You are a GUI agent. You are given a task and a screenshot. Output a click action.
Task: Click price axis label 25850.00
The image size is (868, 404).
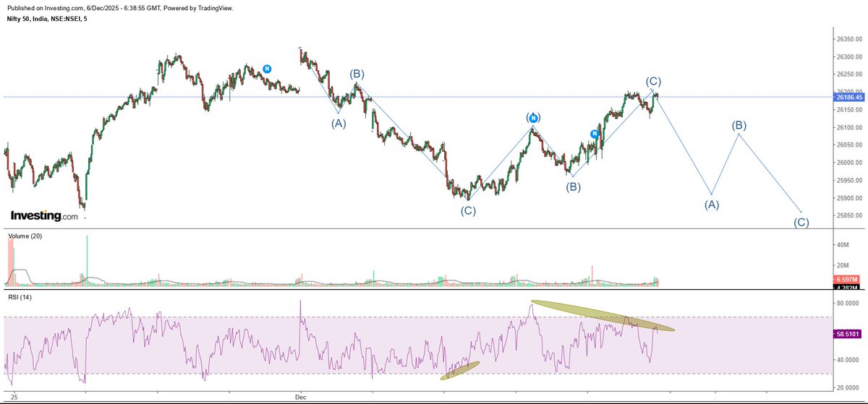pos(848,215)
